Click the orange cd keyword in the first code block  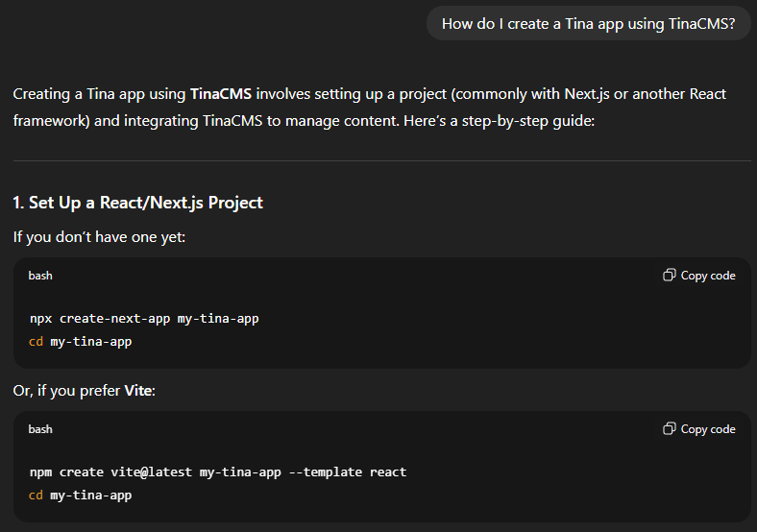37,341
